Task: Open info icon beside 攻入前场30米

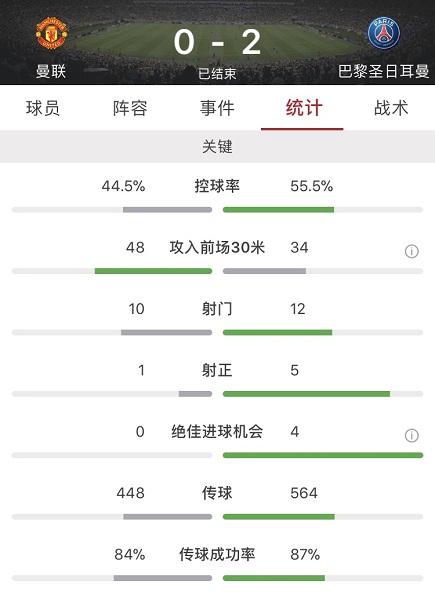Action: point(412,251)
